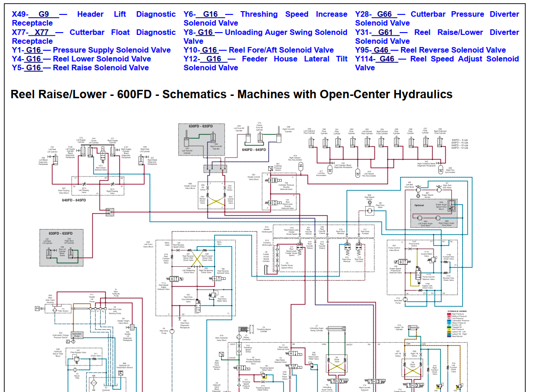544x392 pixels.
Task: Click the B58 Rotor Drive Pressure Sensor symbol
Action: (x=222, y=354)
